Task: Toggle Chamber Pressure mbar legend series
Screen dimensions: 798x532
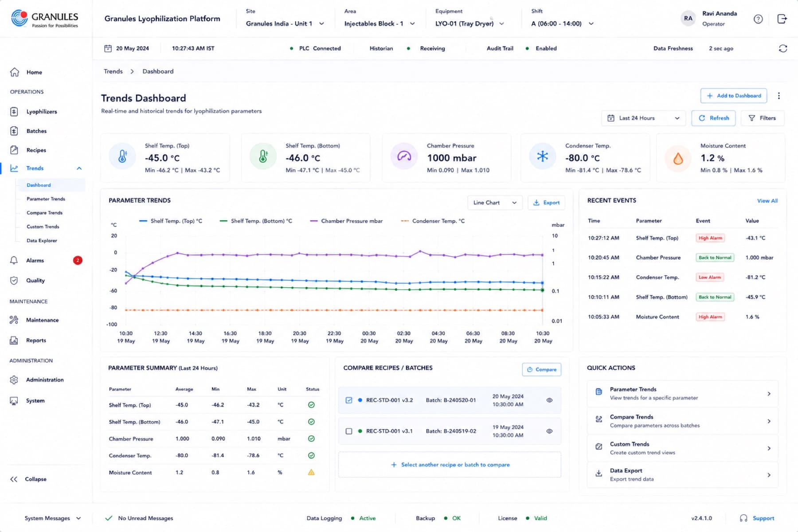Action: point(346,221)
